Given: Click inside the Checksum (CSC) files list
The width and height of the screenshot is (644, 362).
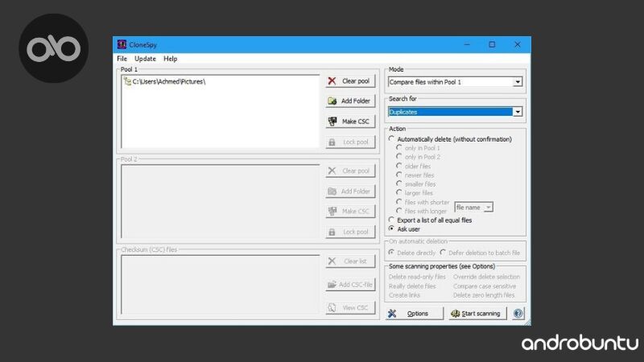Looking at the screenshot, I should click(x=221, y=285).
